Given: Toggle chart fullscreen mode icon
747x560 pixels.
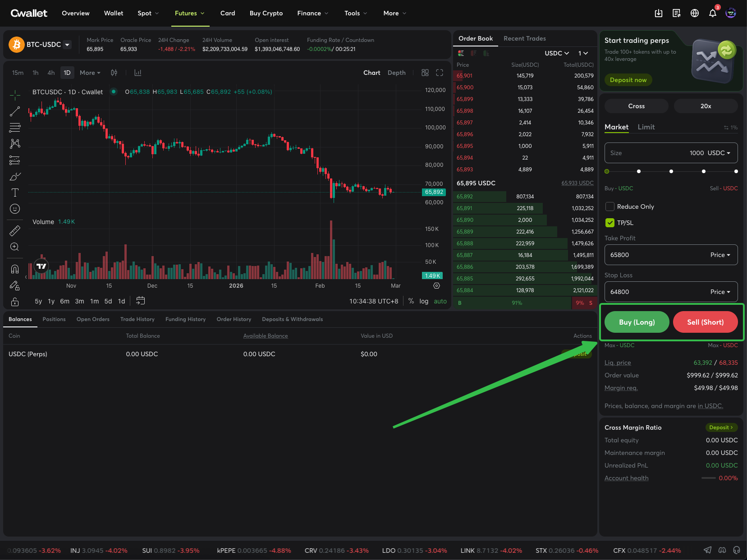Looking at the screenshot, I should 440,73.
